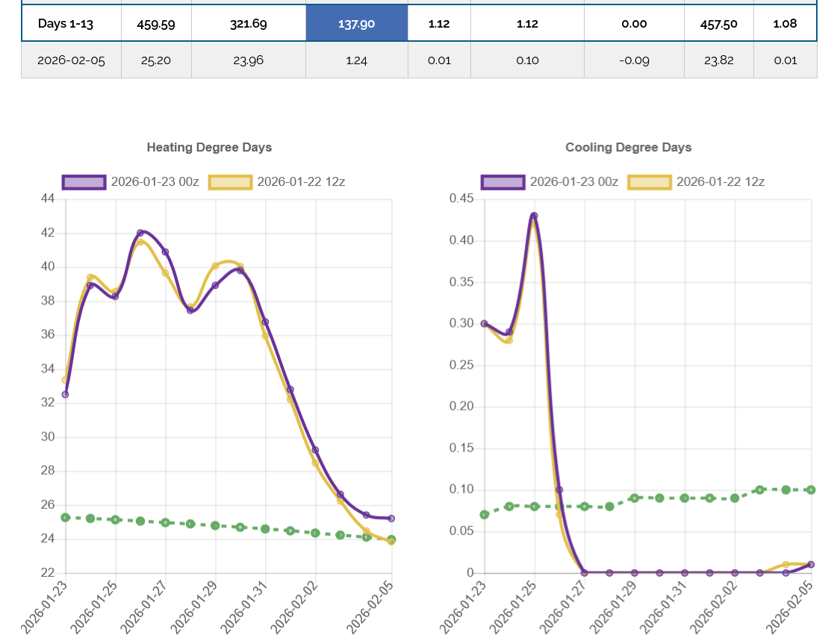The image size is (837, 644).
Task: Click the 457.50 value in the Days 1-13 row
Action: tap(718, 24)
